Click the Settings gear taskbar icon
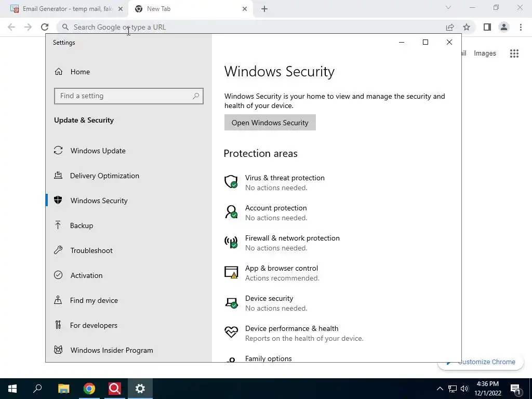 pos(140,389)
